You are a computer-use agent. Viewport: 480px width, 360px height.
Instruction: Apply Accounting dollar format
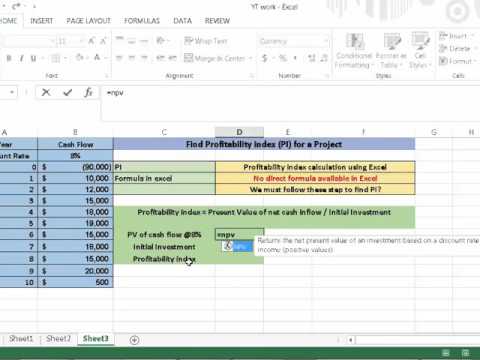[265, 58]
